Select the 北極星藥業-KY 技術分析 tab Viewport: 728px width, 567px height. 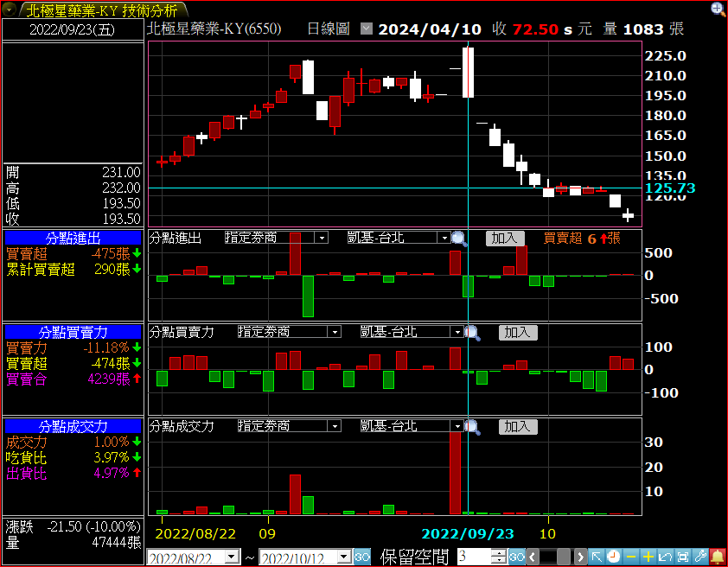point(100,10)
